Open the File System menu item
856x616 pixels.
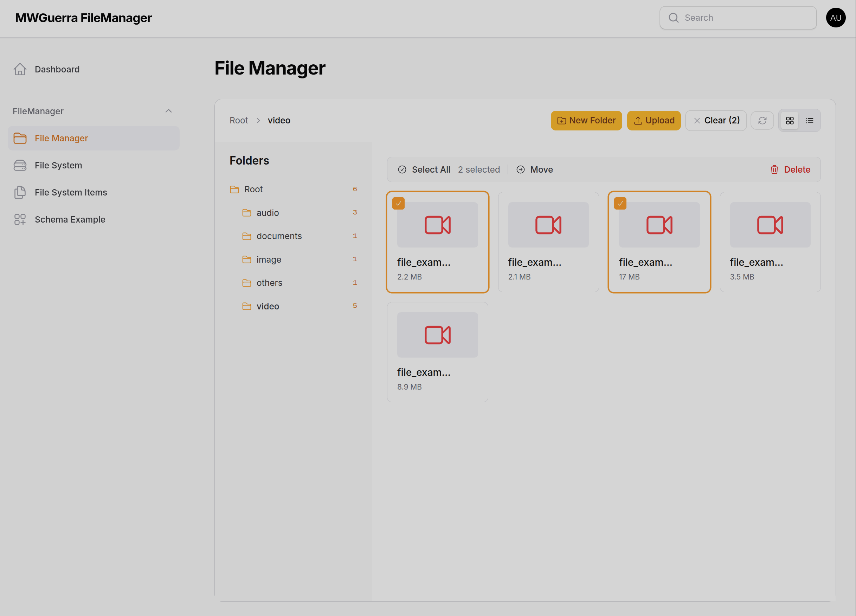tap(58, 165)
